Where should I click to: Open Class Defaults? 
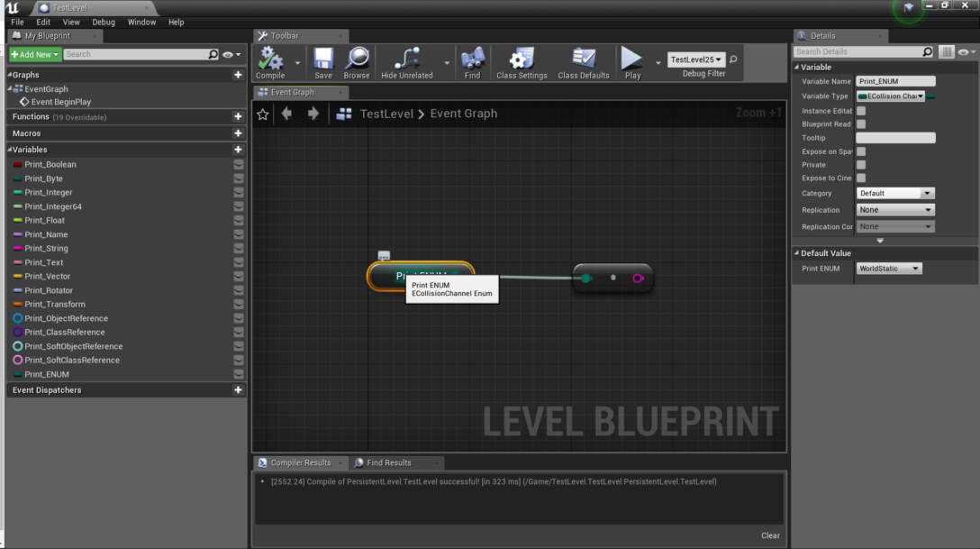(x=583, y=59)
